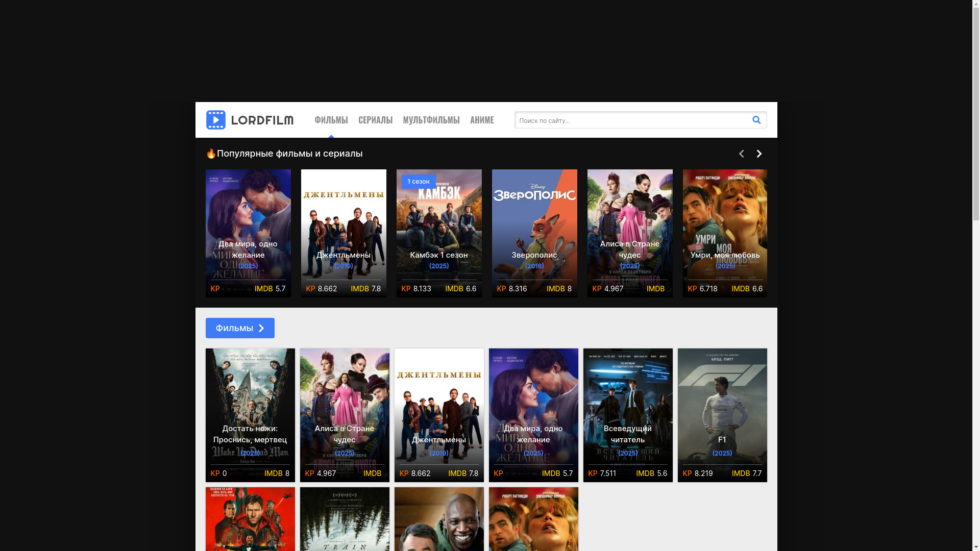The height and width of the screenshot is (551, 980).
Task: Open the F1 2025 movie poster
Action: pyautogui.click(x=722, y=415)
